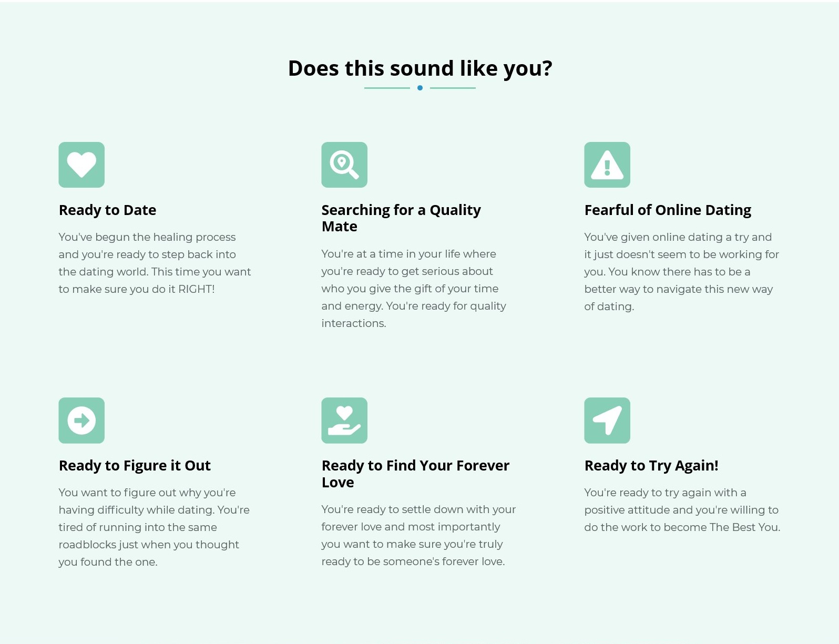Click the warning triangle exclamation icon
The height and width of the screenshot is (644, 839).
(x=607, y=165)
